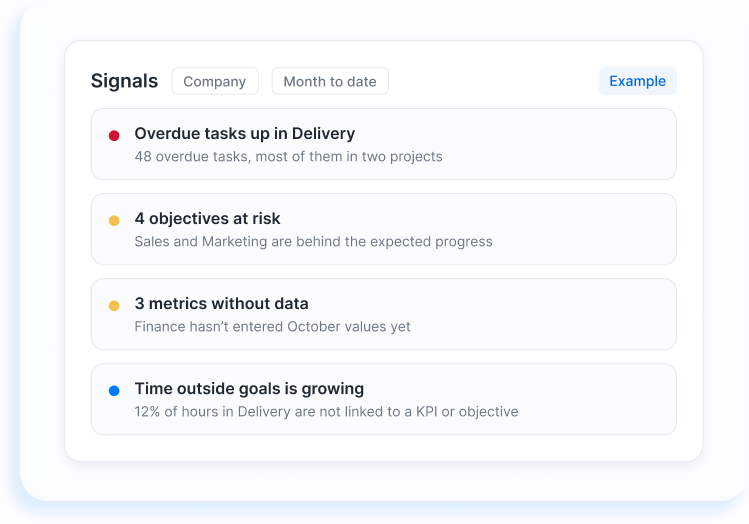Screen dimensions: 749x524
Task: Open the Month to date filter
Action: [330, 81]
